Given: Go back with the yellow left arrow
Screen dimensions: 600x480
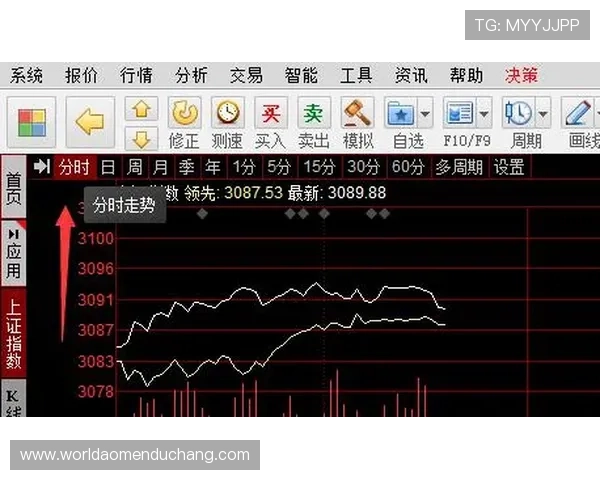Looking at the screenshot, I should (x=90, y=122).
